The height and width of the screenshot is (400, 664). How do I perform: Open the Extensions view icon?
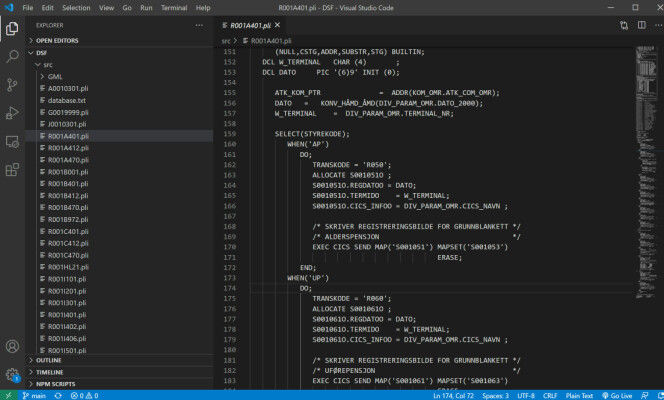(12, 170)
